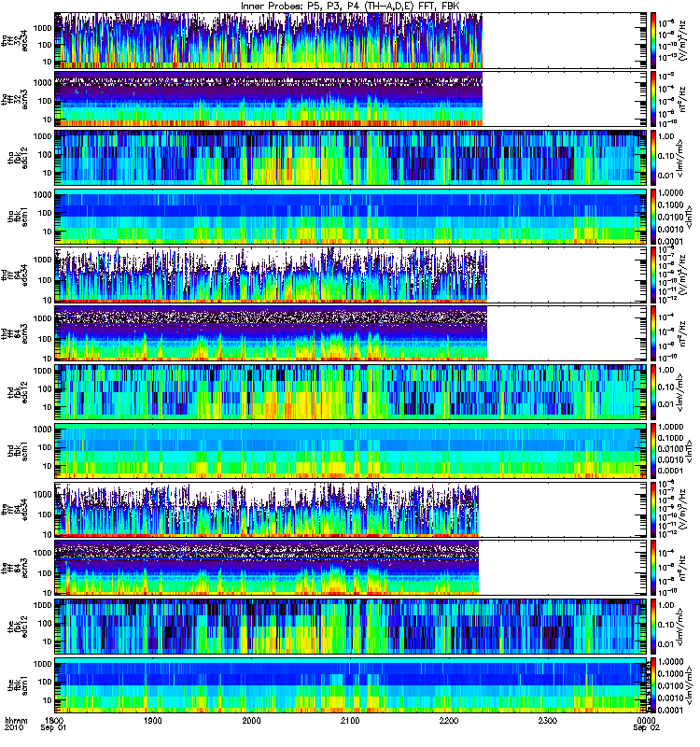Select the the fff 64 scm3 spectrogram panel

point(351,569)
